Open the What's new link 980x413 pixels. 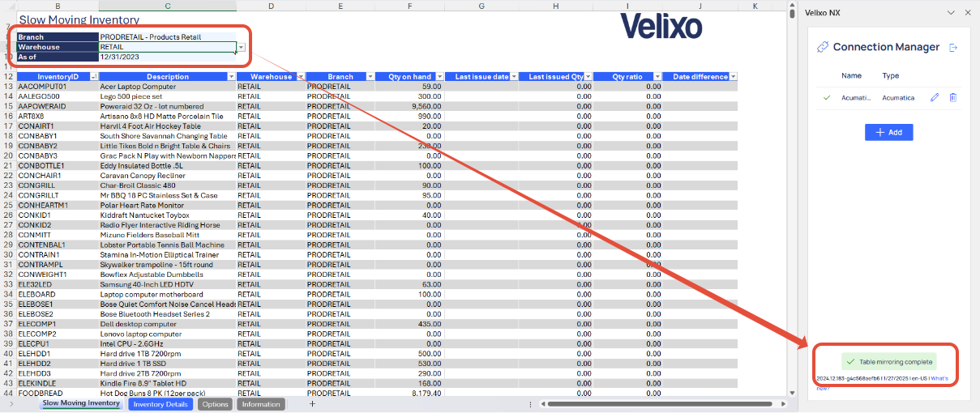pyautogui.click(x=939, y=378)
